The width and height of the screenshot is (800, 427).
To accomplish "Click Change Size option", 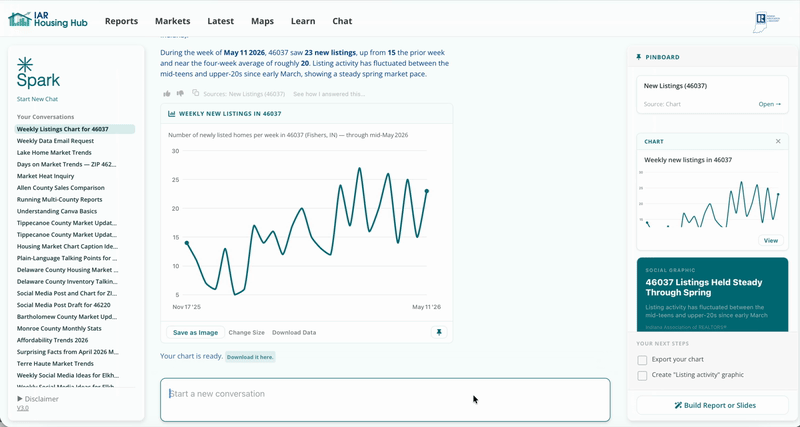I will 246,332.
